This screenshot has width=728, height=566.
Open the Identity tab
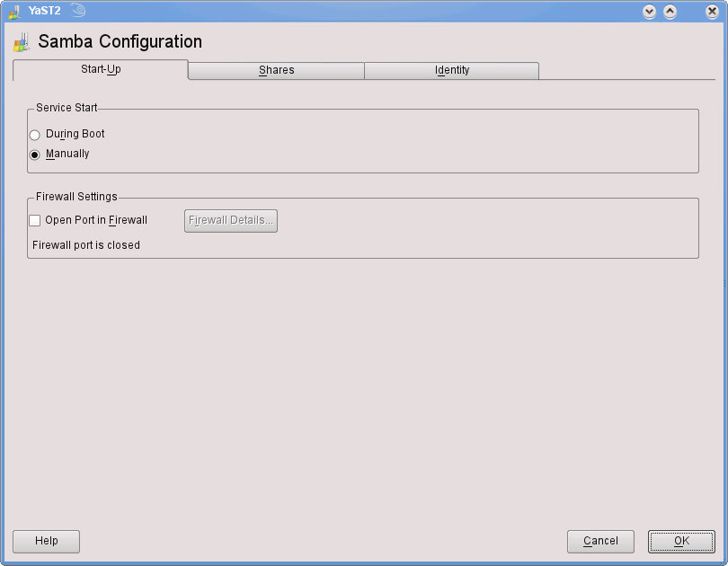[x=452, y=70]
